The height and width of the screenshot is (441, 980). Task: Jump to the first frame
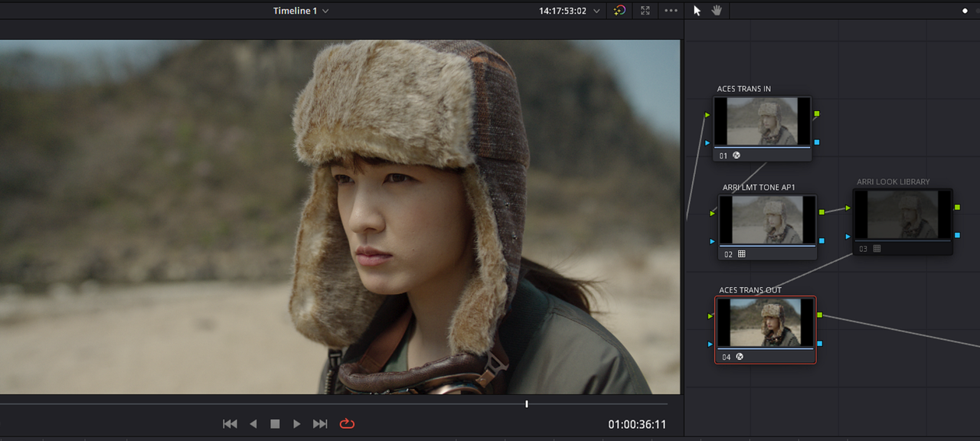click(230, 423)
